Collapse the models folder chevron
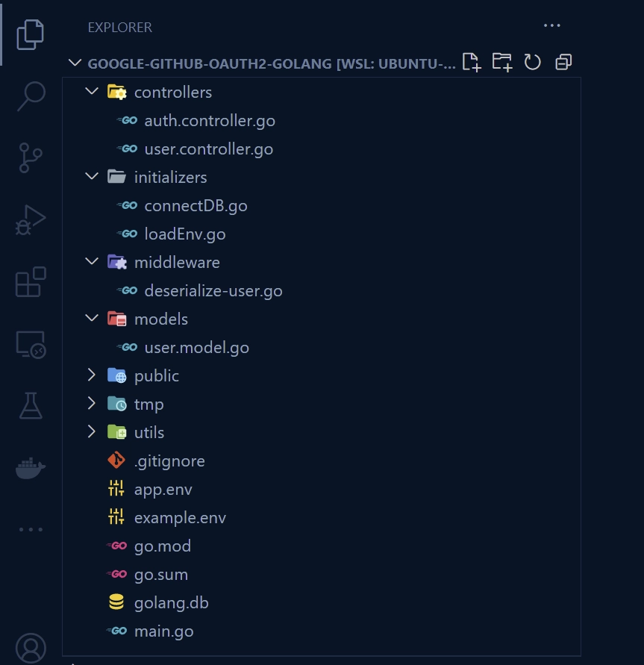 92,318
